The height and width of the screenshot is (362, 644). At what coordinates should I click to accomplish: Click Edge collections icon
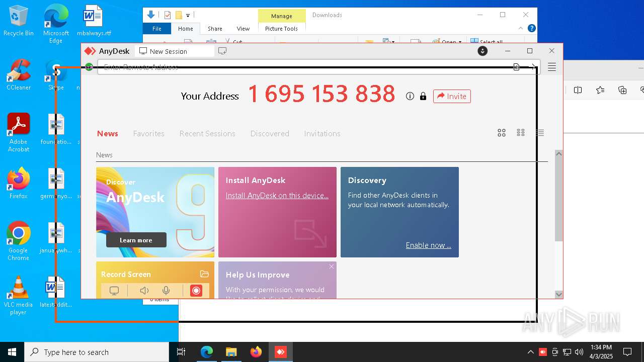(x=622, y=90)
